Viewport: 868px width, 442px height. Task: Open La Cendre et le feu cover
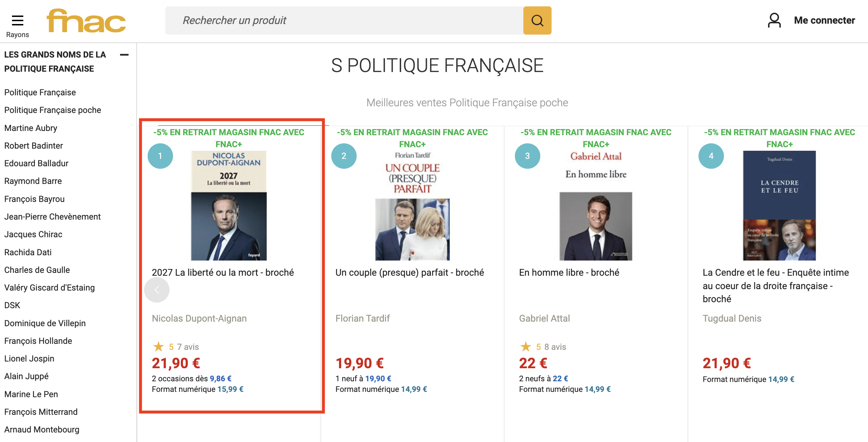[x=779, y=206]
